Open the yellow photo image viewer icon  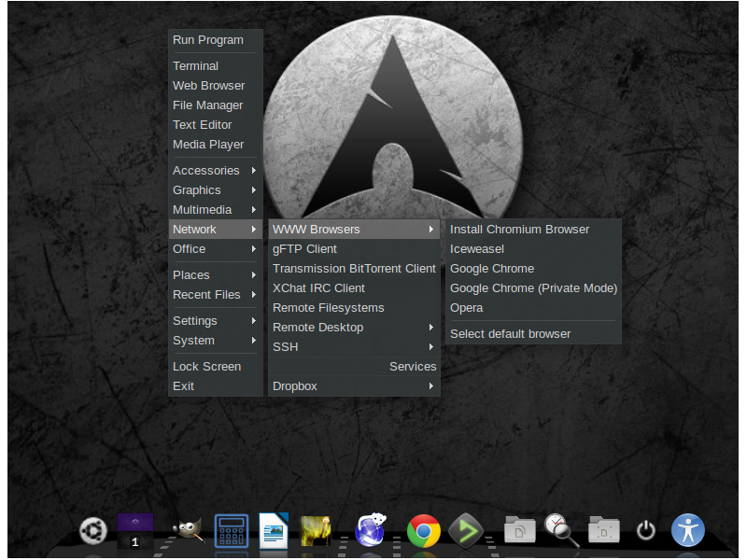click(x=317, y=531)
